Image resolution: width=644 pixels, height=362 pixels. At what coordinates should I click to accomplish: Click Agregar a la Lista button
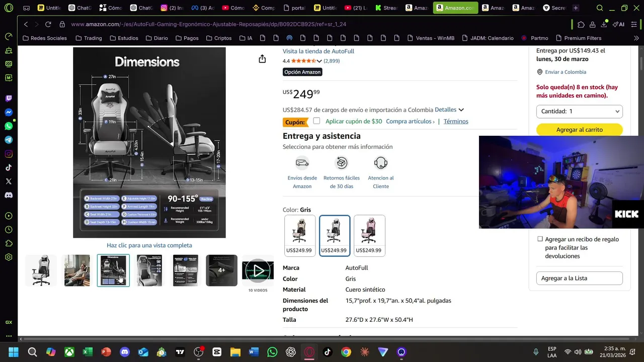click(x=579, y=278)
